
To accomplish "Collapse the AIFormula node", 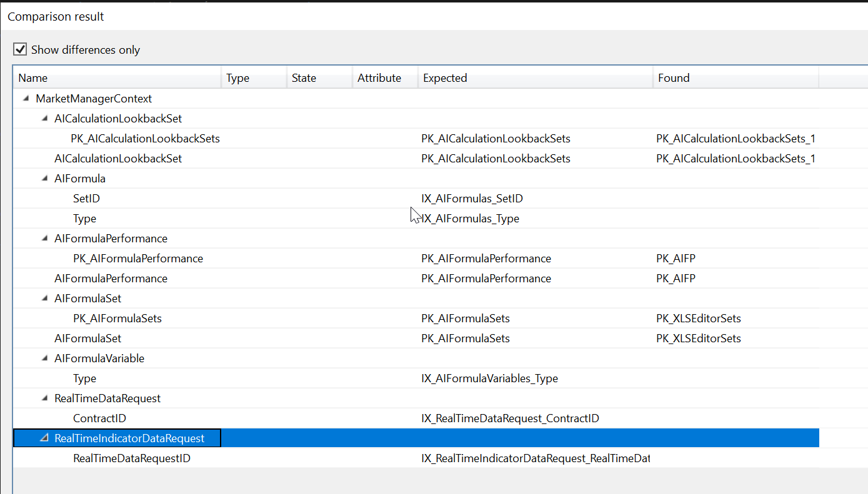I will pyautogui.click(x=44, y=178).
